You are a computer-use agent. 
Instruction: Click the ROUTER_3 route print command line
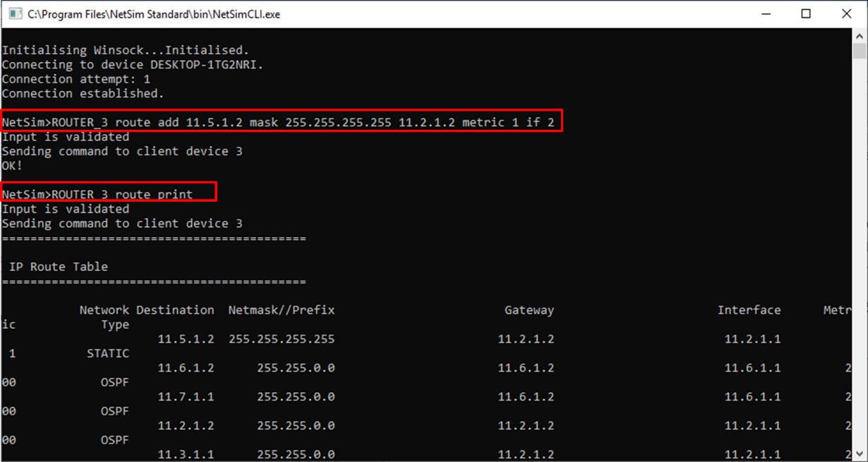click(x=109, y=194)
